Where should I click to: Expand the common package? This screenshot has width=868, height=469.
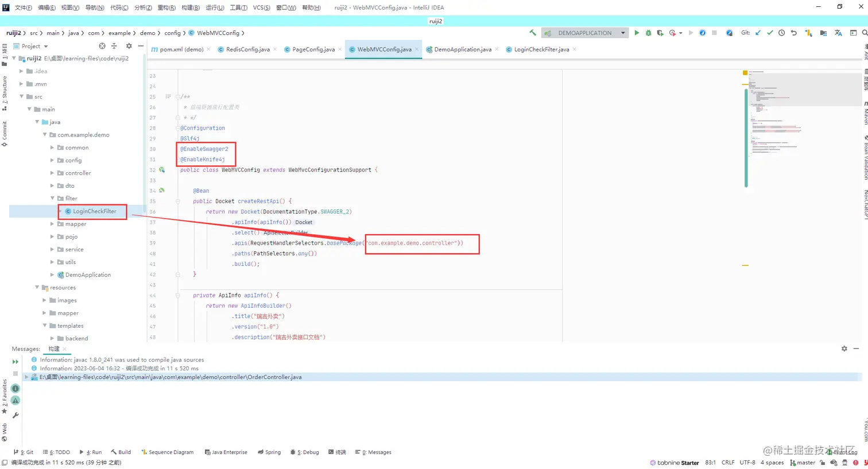tap(52, 148)
